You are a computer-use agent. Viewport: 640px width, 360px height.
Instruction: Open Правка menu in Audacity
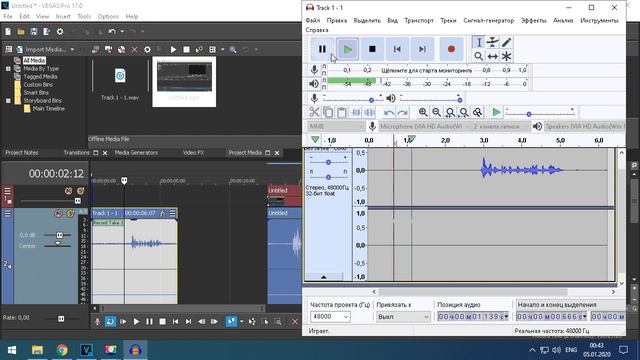coord(337,20)
